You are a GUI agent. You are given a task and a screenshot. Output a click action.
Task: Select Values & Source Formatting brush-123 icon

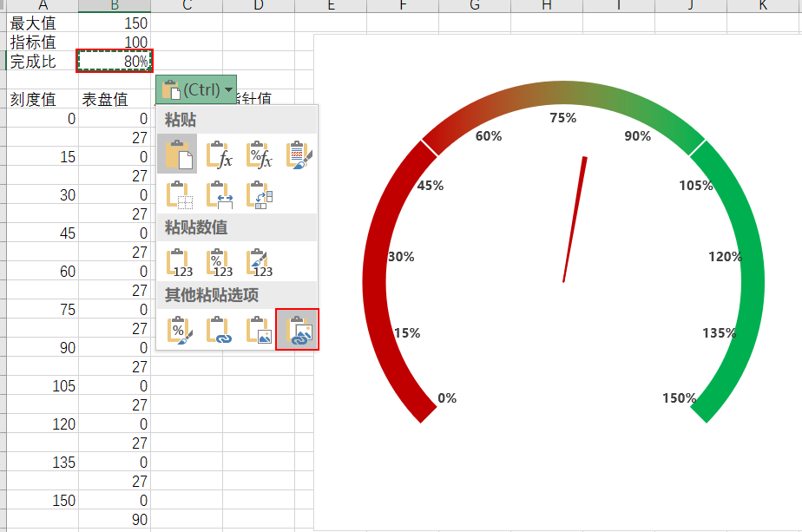click(x=260, y=262)
